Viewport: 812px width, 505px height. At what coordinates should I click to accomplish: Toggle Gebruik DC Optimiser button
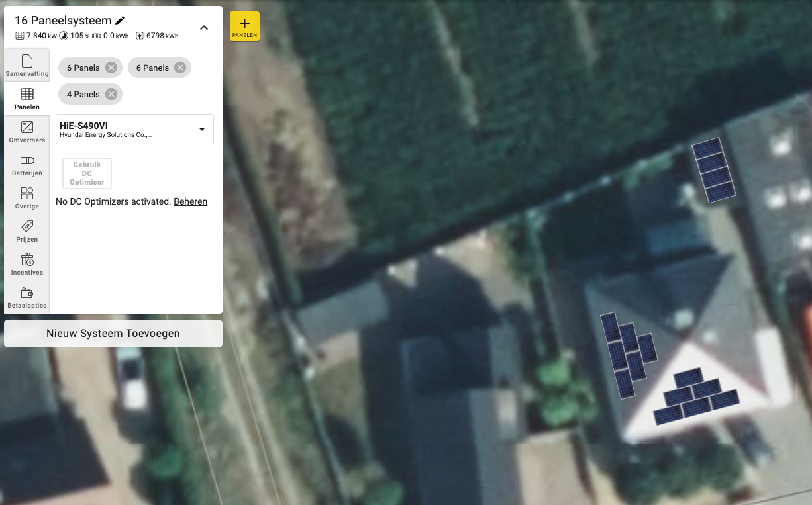tap(87, 173)
